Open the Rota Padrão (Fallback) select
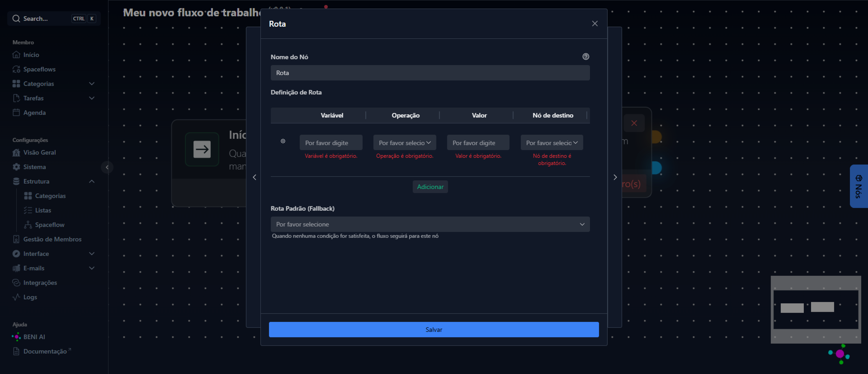 pos(430,224)
